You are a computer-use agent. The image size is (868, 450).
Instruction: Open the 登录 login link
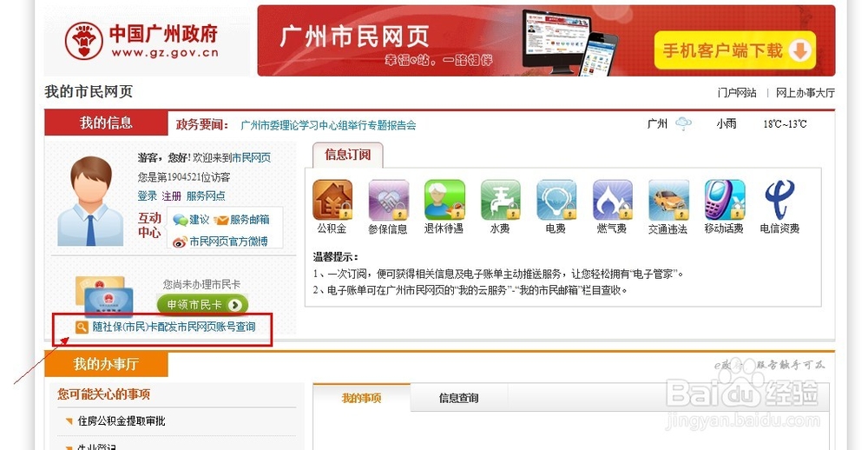(x=148, y=195)
